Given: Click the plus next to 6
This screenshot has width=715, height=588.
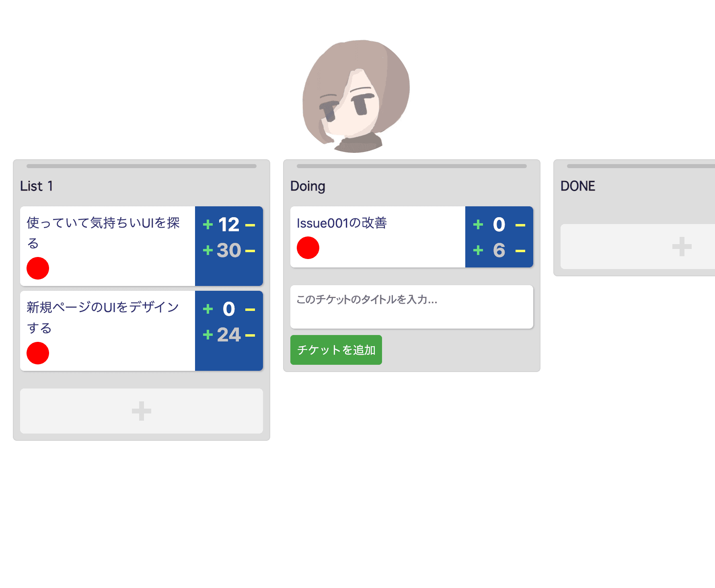Looking at the screenshot, I should pyautogui.click(x=478, y=250).
